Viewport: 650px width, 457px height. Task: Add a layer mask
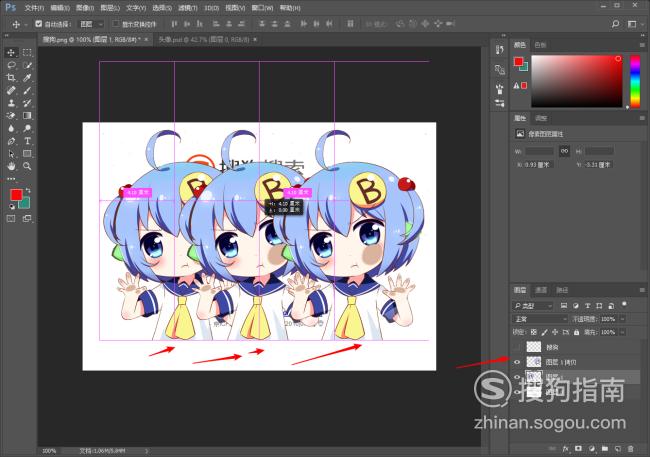[x=579, y=449]
